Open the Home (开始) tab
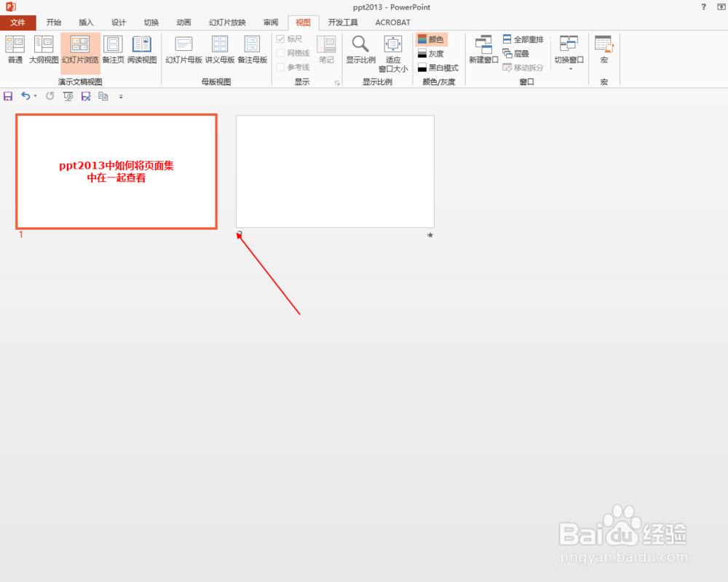The width and height of the screenshot is (728, 582). pyautogui.click(x=54, y=23)
